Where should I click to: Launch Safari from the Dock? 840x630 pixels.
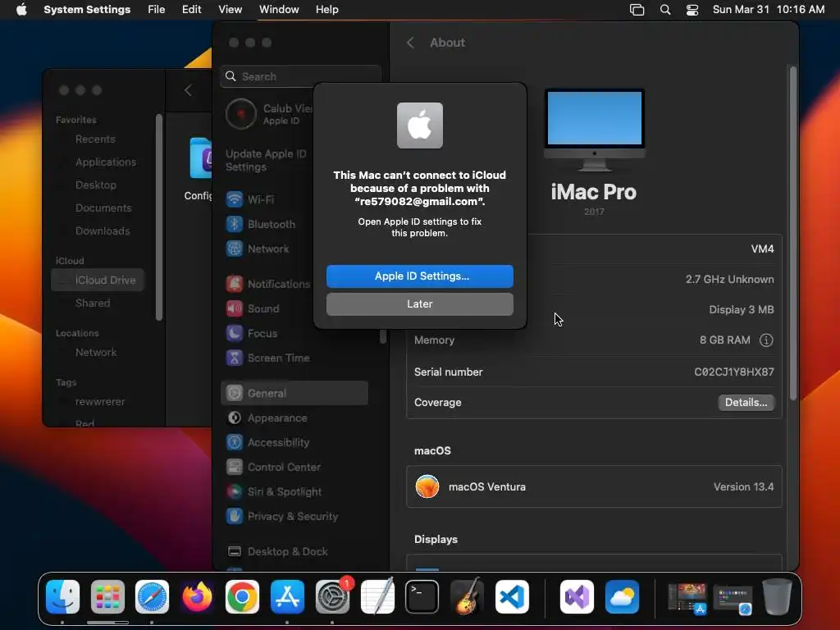pos(152,597)
